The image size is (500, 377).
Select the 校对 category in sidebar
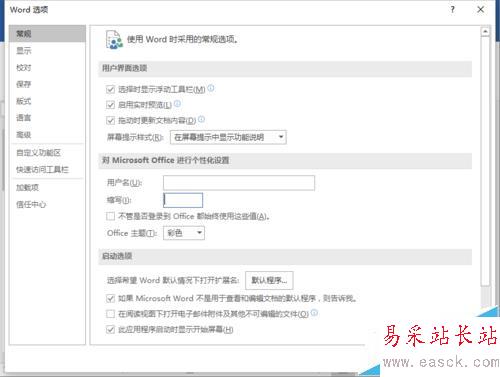[47, 68]
